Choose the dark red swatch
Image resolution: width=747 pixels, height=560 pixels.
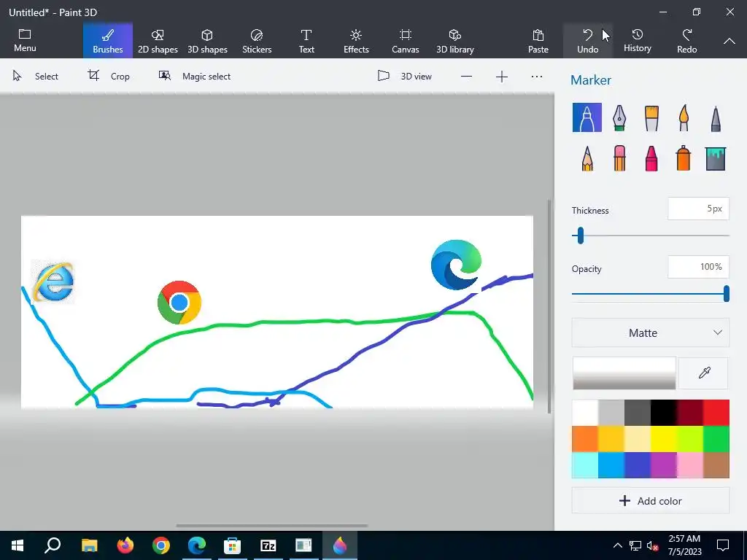tap(690, 413)
